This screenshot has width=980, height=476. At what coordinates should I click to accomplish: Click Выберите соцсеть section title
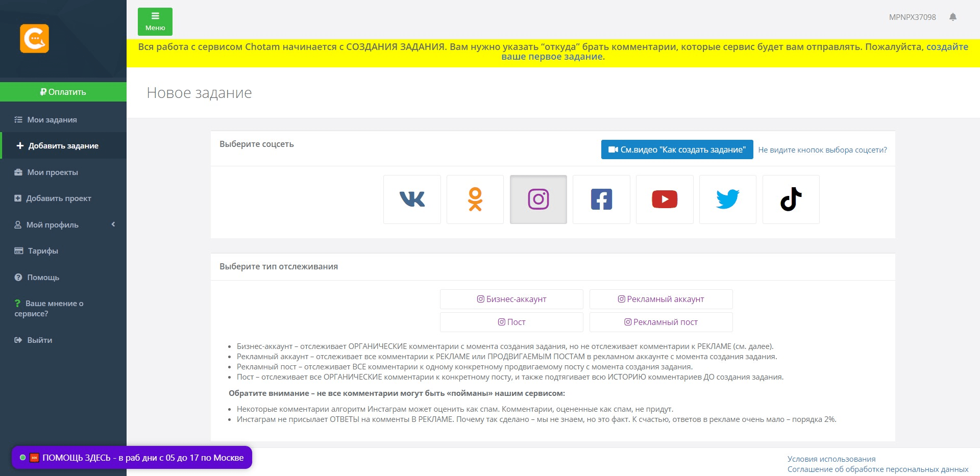click(257, 144)
